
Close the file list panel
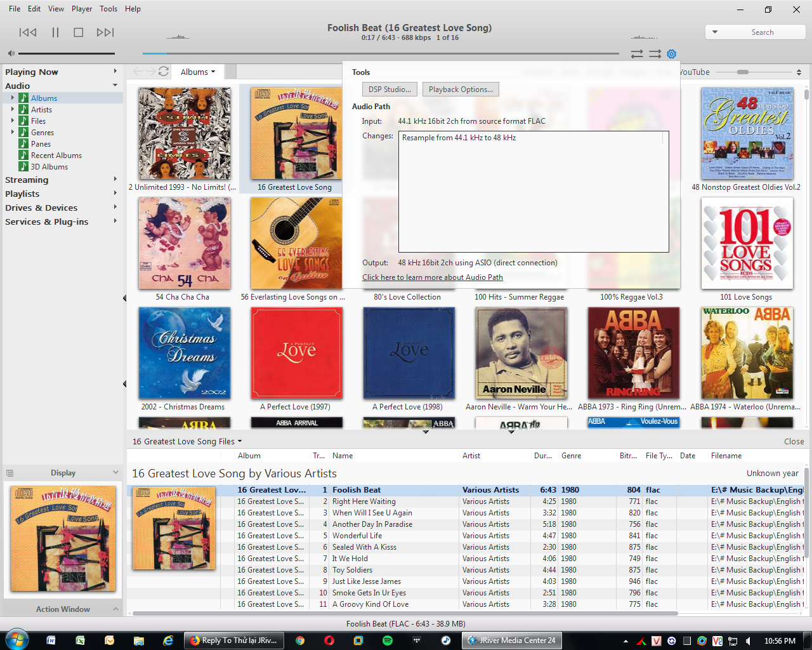794,441
